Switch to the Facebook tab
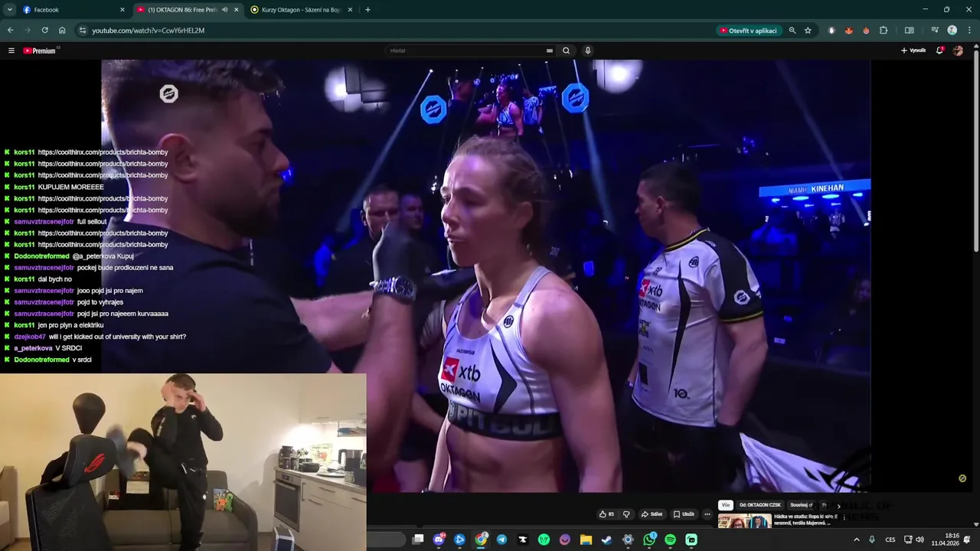 (73, 10)
